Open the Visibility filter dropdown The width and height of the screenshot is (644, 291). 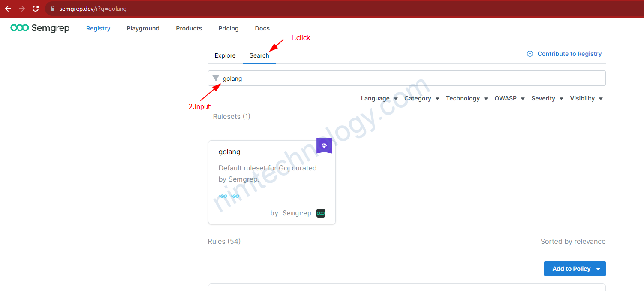point(586,98)
